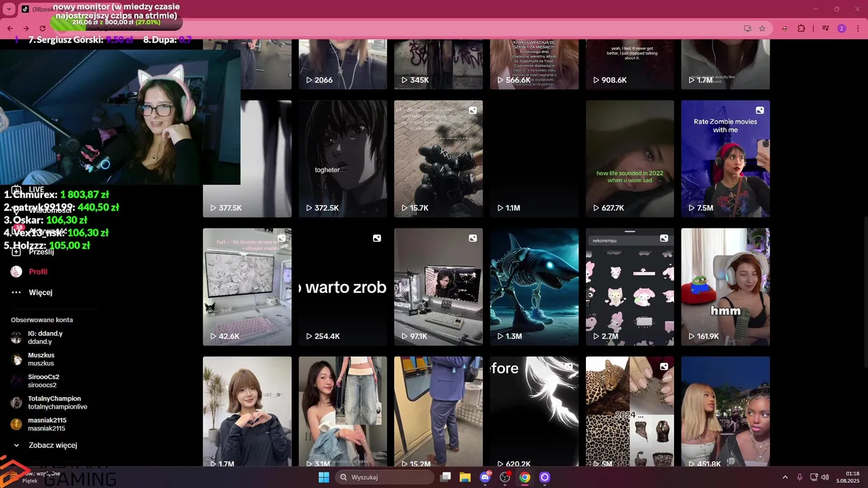Open the media control playlist icon
This screenshot has height=488, width=868.
pyautogui.click(x=825, y=28)
